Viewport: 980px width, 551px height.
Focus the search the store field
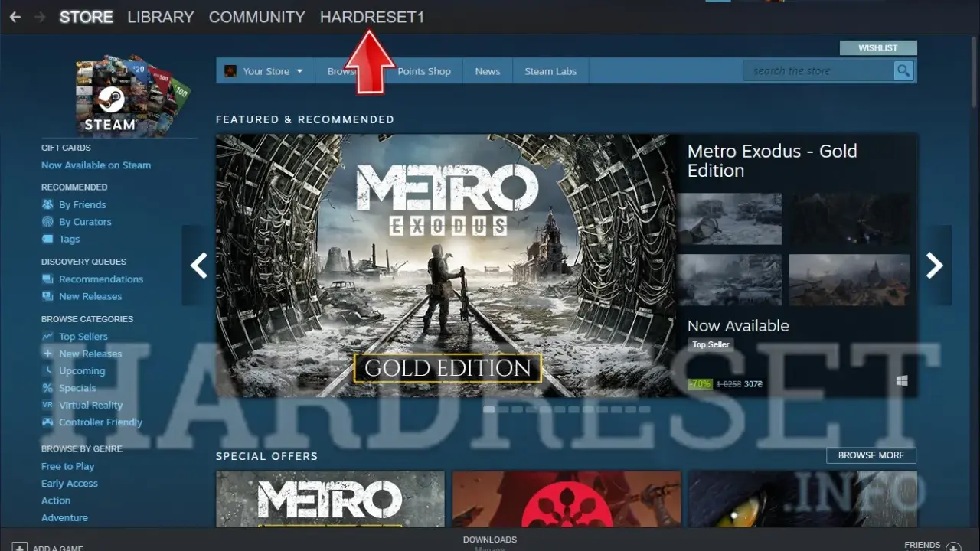[818, 71]
